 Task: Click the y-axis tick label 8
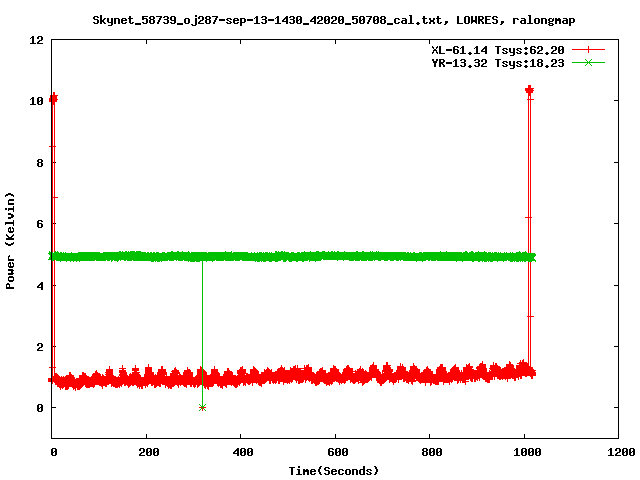pos(40,163)
